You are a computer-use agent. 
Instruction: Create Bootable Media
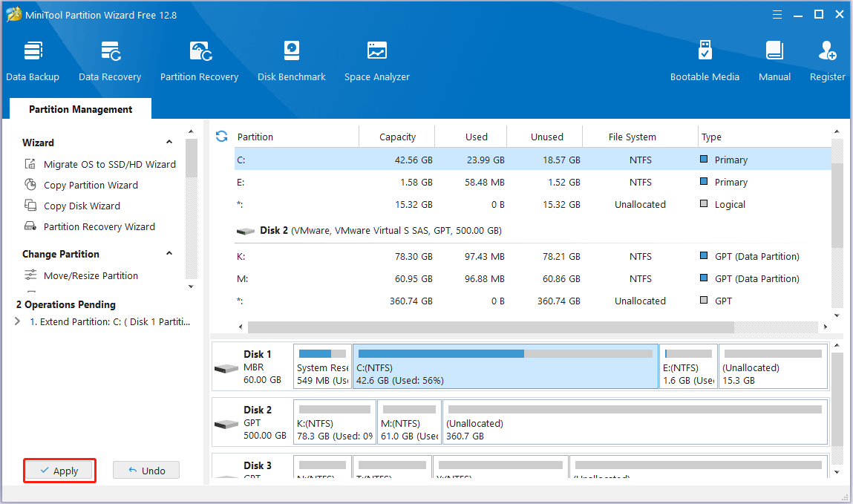[705, 61]
